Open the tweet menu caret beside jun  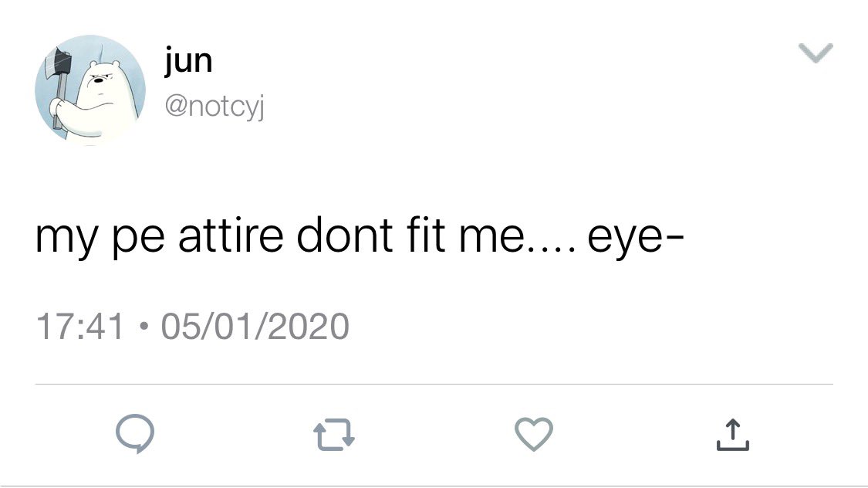pyautogui.click(x=815, y=53)
